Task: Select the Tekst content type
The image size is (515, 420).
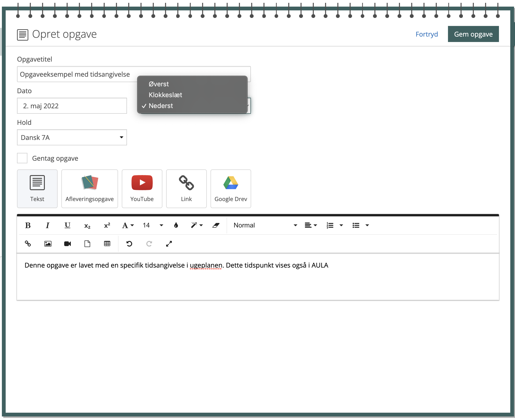Action: click(x=37, y=189)
